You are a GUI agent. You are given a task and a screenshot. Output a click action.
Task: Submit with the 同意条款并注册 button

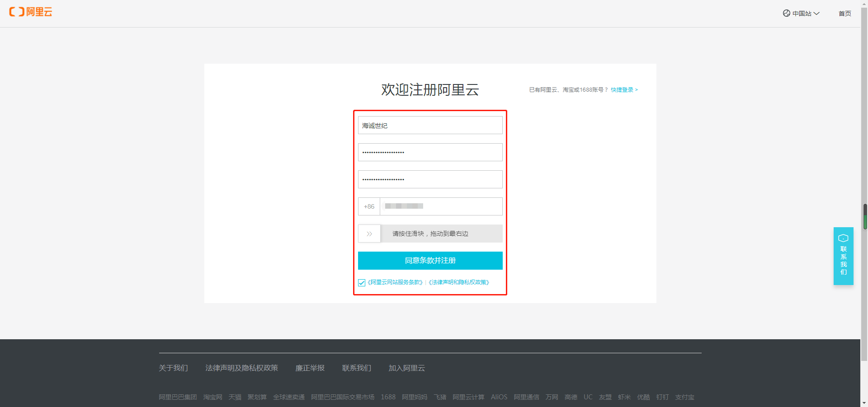point(430,261)
